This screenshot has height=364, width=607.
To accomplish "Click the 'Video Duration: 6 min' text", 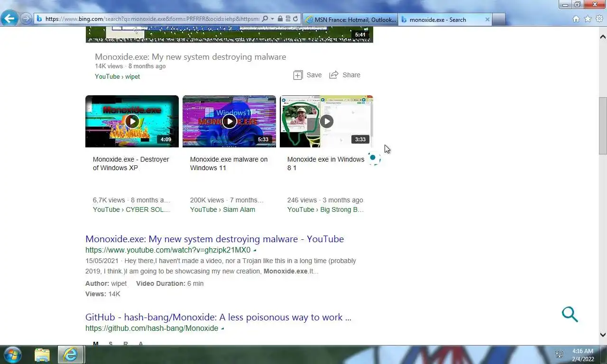I will point(170,283).
